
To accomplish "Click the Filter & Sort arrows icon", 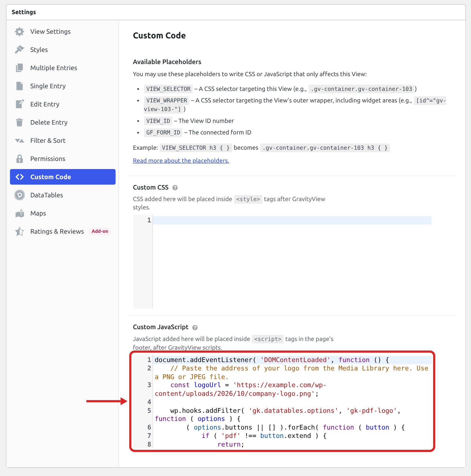I will point(19,140).
